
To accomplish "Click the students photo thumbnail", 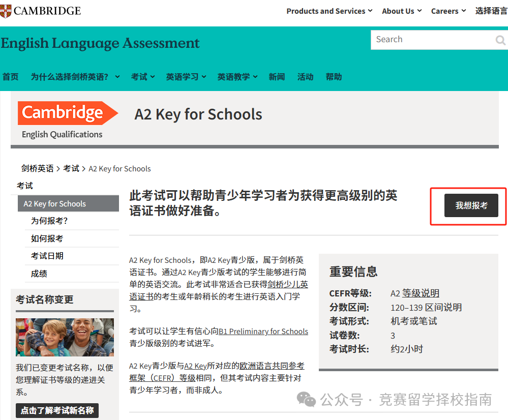I will pyautogui.click(x=65, y=337).
